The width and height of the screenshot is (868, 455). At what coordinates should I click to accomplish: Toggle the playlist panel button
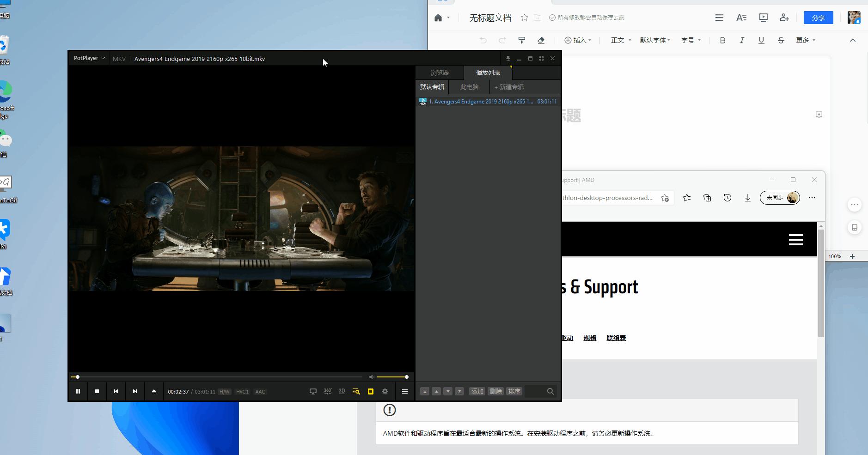pos(371,391)
